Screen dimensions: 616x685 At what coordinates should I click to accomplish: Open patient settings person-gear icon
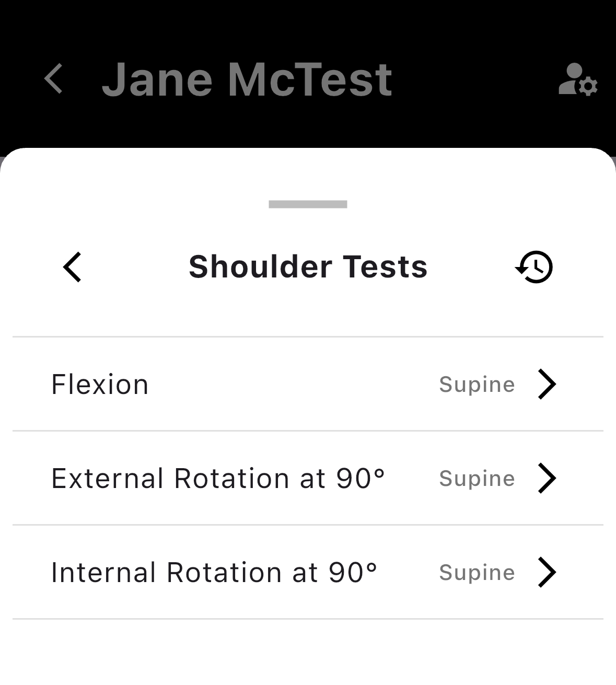[578, 79]
